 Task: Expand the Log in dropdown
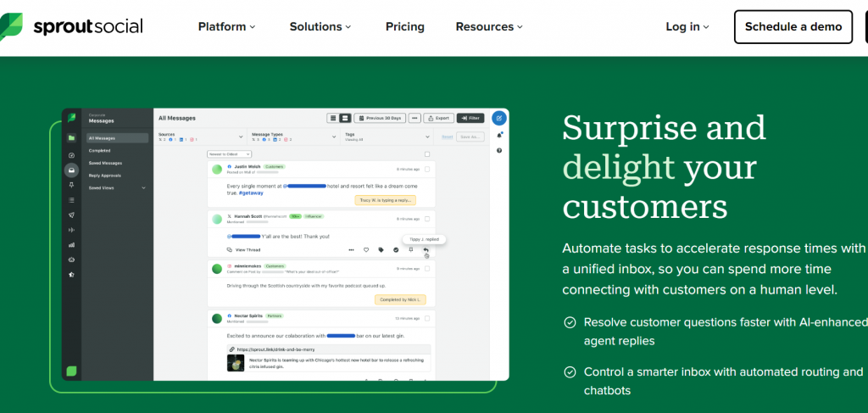pyautogui.click(x=687, y=26)
